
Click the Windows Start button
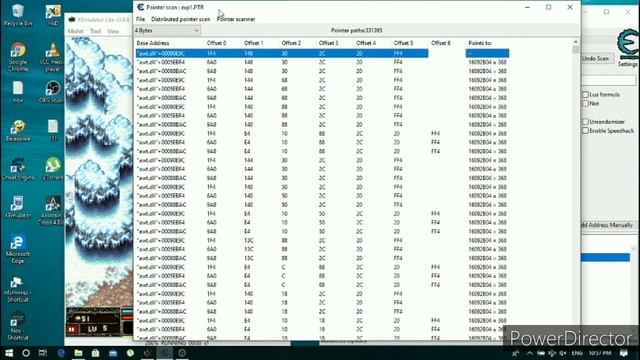coord(9,353)
